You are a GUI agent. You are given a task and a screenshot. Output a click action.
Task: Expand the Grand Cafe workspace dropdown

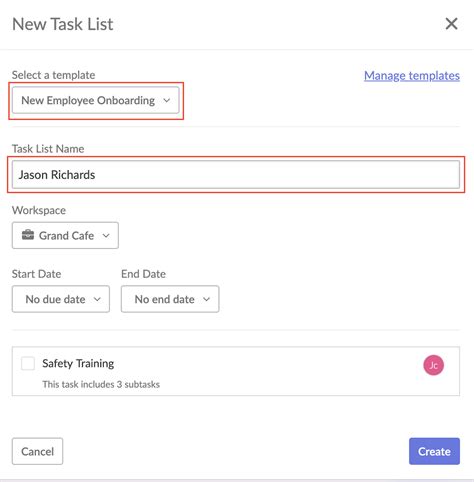click(65, 235)
